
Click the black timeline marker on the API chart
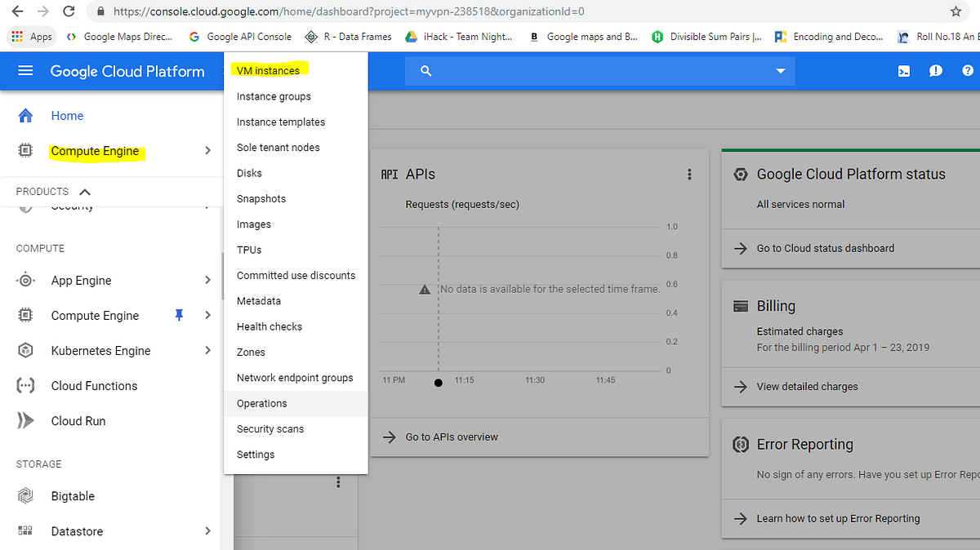click(x=439, y=382)
